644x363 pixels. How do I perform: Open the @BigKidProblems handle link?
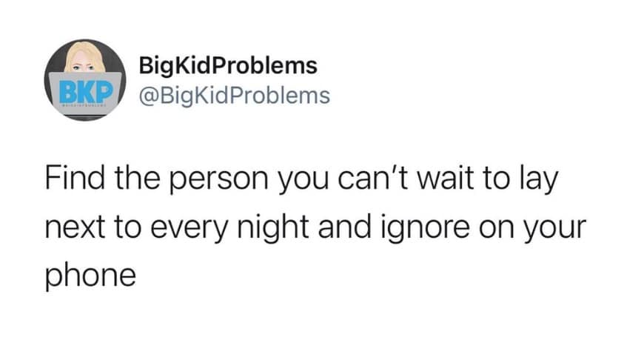pos(234,96)
